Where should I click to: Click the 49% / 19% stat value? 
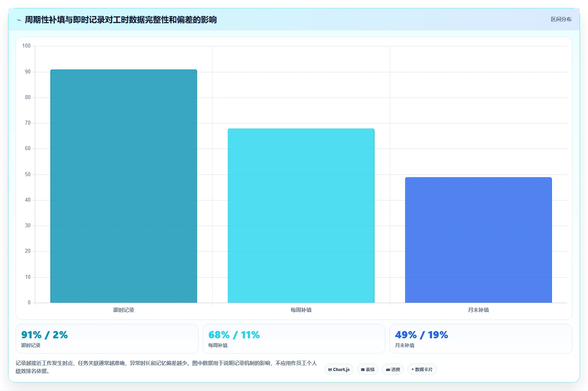421,335
